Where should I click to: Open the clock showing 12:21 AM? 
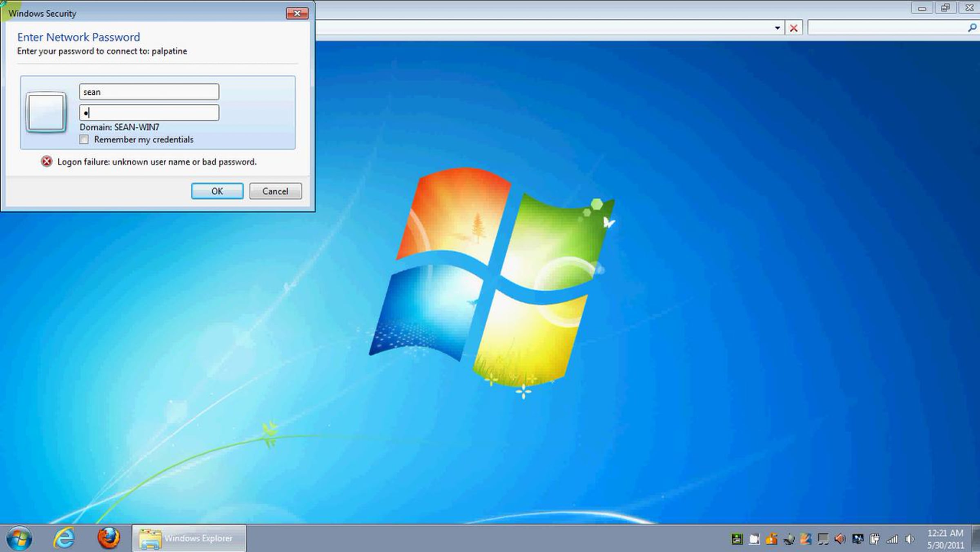[945, 539]
